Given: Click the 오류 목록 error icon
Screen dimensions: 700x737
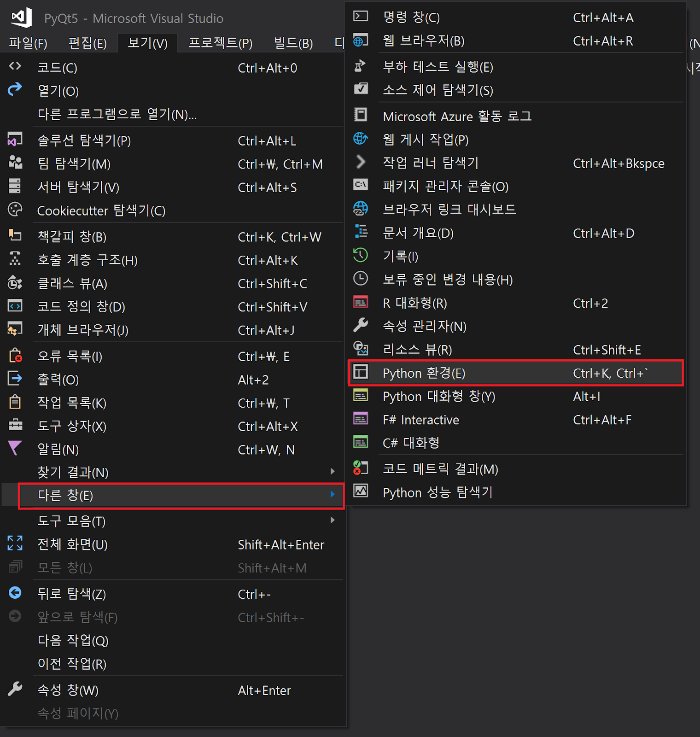Looking at the screenshot, I should [x=15, y=355].
